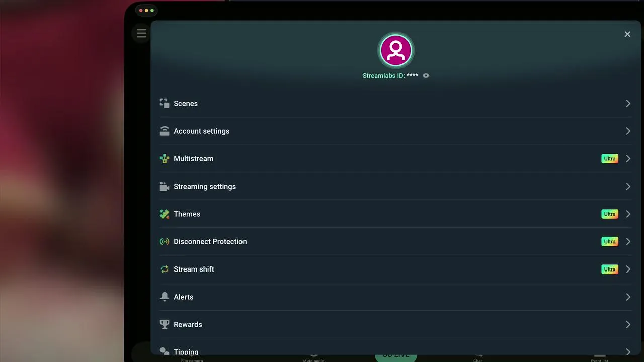644x362 pixels.
Task: Click the Disconnect Protection signal icon
Action: pos(165,241)
